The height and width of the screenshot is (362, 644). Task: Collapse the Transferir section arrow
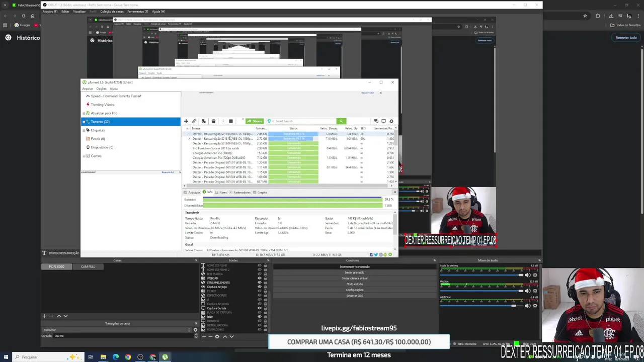pos(395,213)
